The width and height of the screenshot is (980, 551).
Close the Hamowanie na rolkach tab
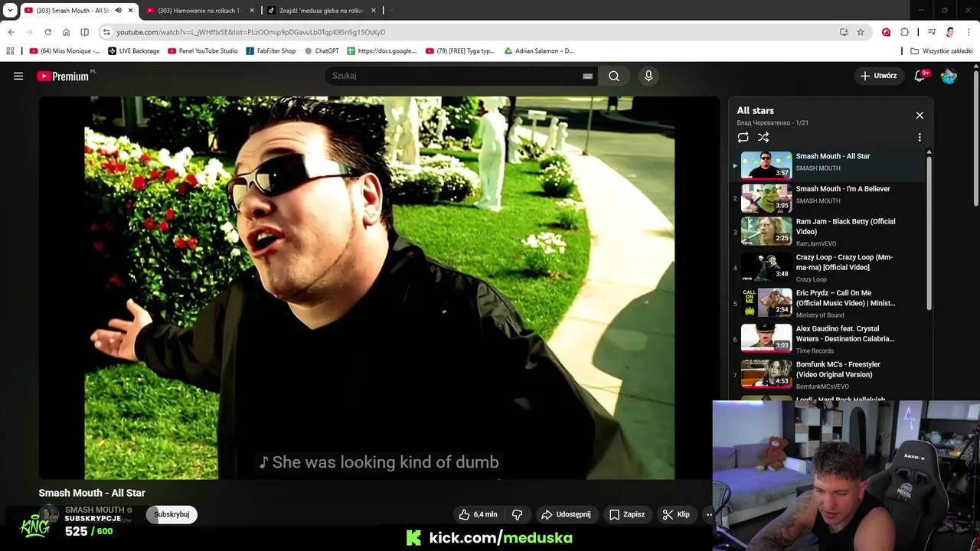coord(252,11)
